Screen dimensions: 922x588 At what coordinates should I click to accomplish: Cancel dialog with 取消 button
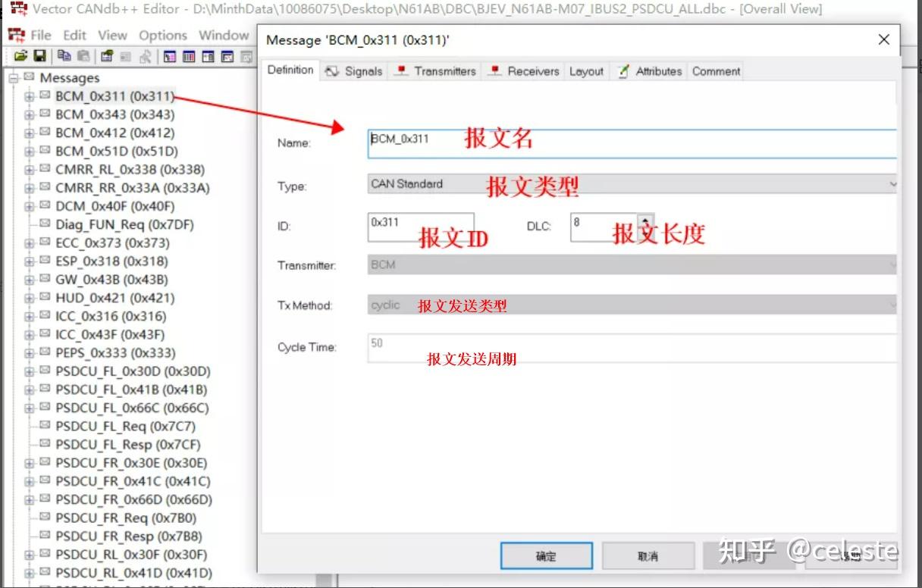pos(648,555)
